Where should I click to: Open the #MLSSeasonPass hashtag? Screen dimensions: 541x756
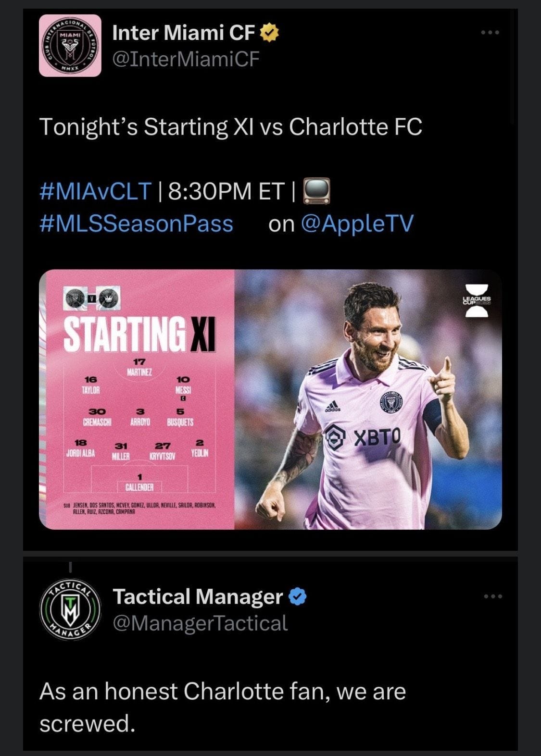pyautogui.click(x=136, y=223)
